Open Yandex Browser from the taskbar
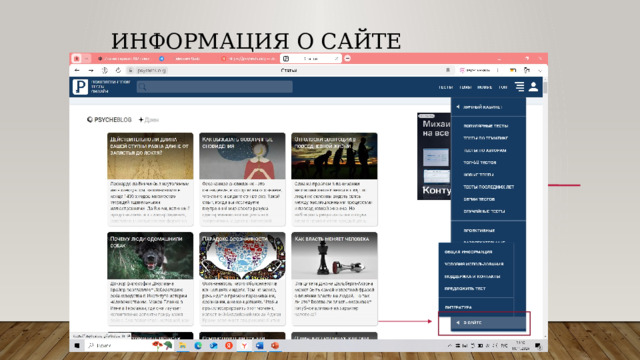The width and height of the screenshot is (640, 360). [x=244, y=346]
